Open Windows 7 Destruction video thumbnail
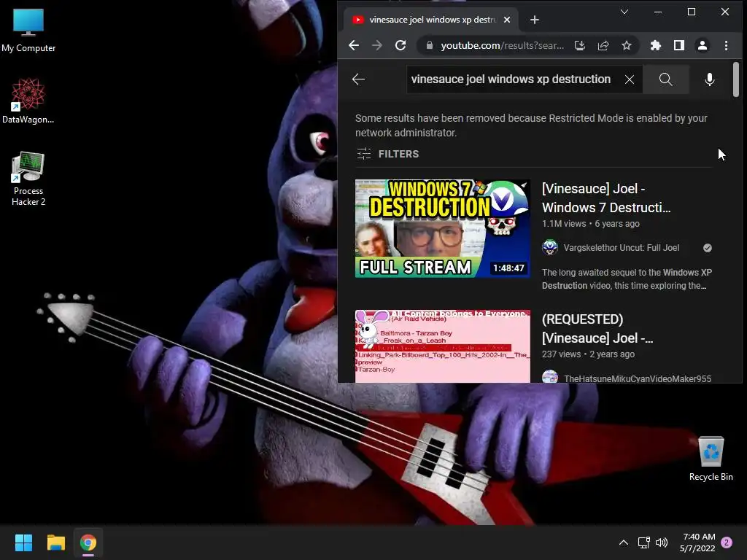The image size is (747, 560). click(x=443, y=228)
